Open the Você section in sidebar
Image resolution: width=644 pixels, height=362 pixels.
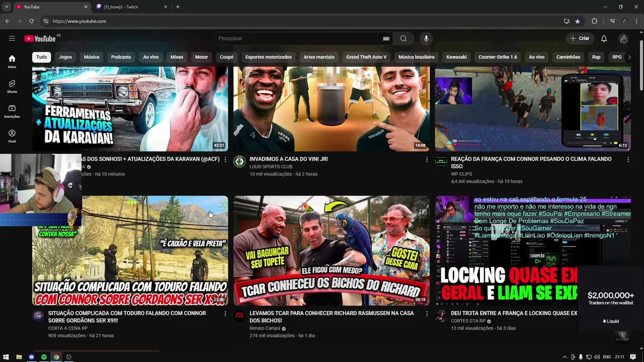pos(12,136)
